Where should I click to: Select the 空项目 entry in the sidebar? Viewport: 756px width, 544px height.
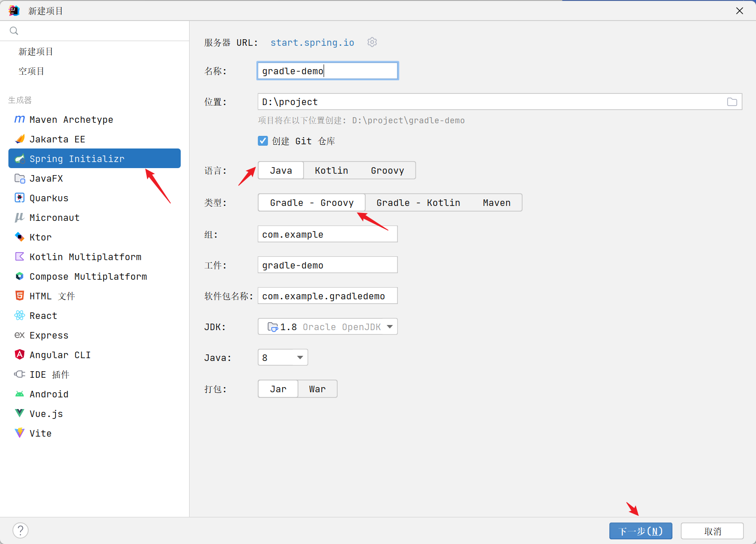pyautogui.click(x=31, y=71)
